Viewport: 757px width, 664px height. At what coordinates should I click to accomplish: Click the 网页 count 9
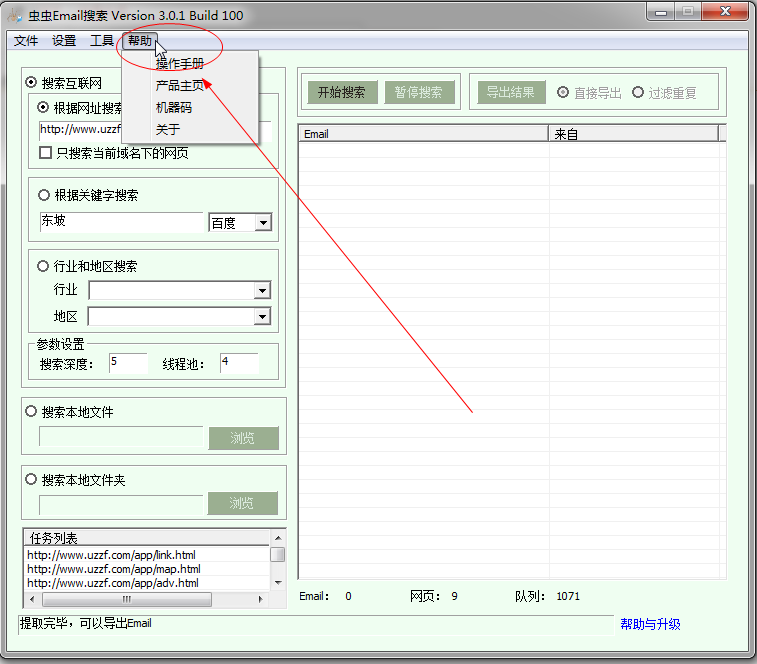click(454, 596)
